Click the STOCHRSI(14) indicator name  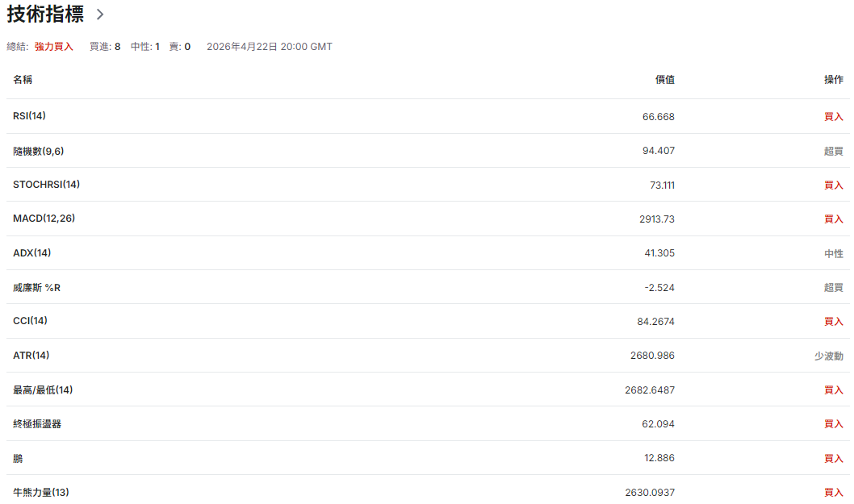(x=46, y=185)
